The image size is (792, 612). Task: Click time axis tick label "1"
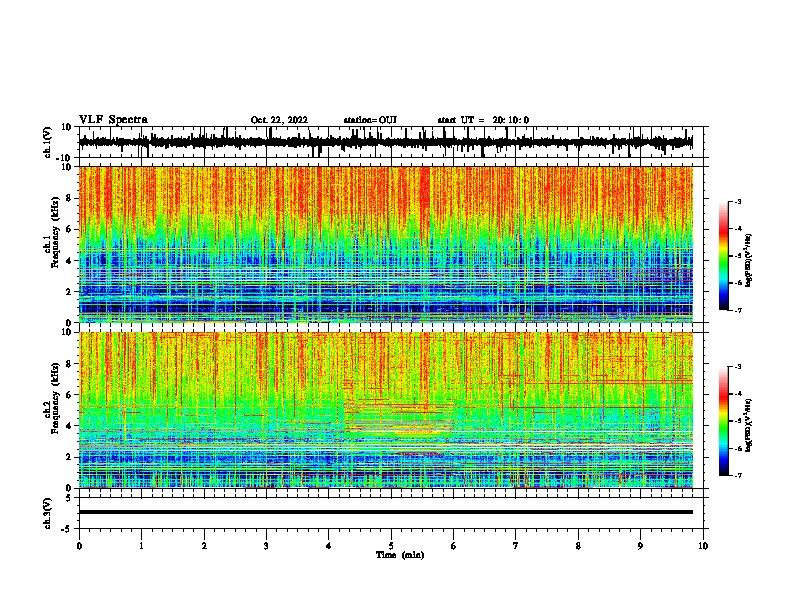tap(141, 546)
